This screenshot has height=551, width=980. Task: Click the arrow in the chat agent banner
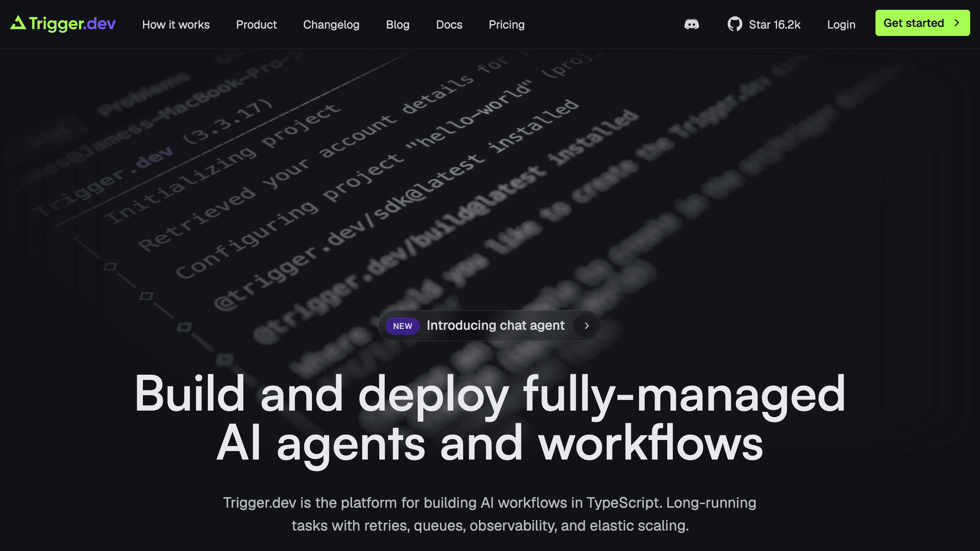click(586, 326)
